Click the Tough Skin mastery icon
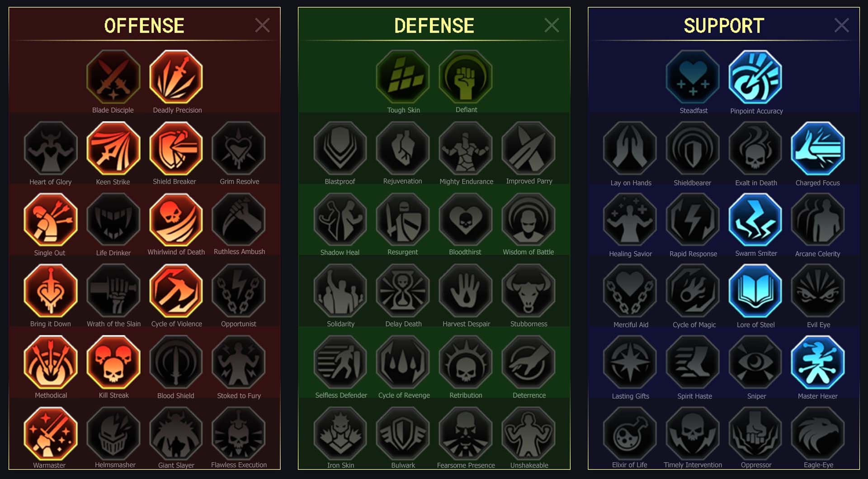 point(403,77)
